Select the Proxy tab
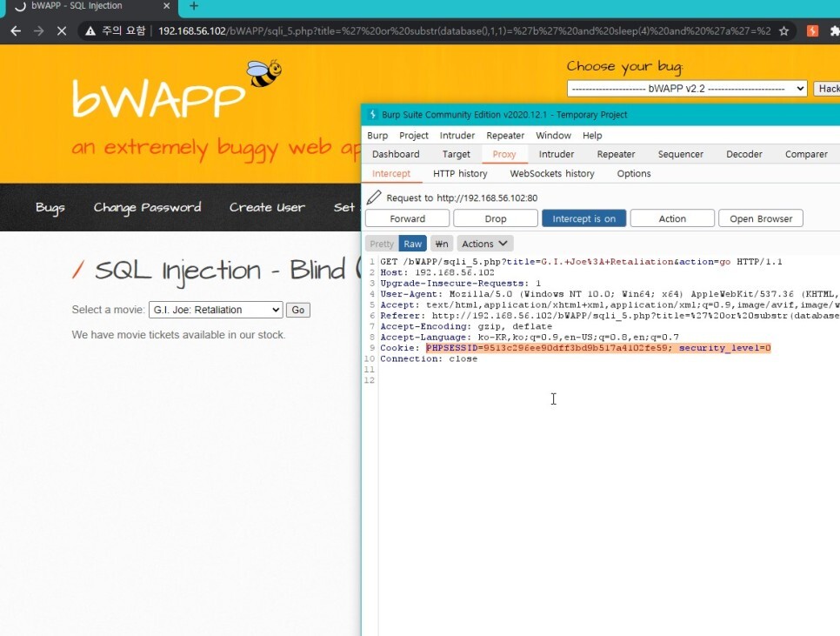Screen dimensions: 840x636 [x=504, y=154]
